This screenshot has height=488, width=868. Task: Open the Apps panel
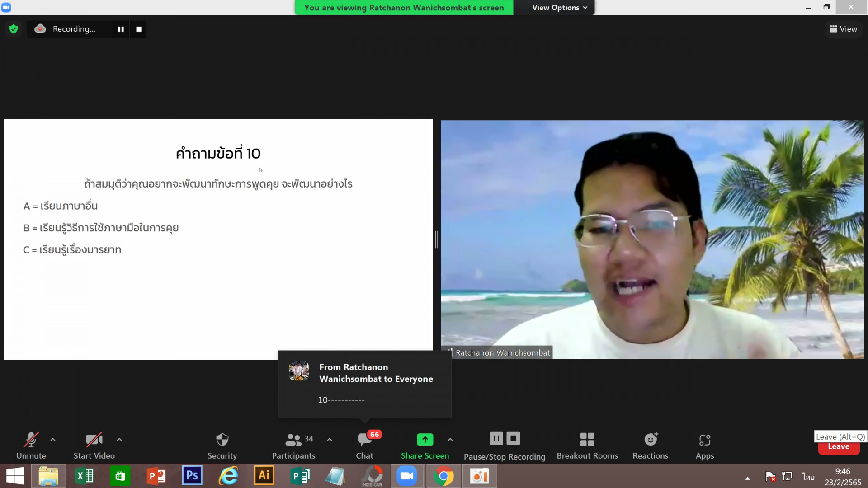click(x=705, y=446)
